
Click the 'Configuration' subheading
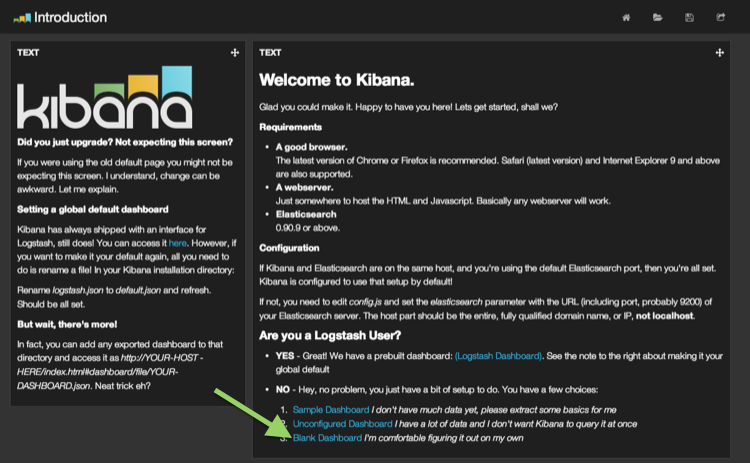[289, 247]
